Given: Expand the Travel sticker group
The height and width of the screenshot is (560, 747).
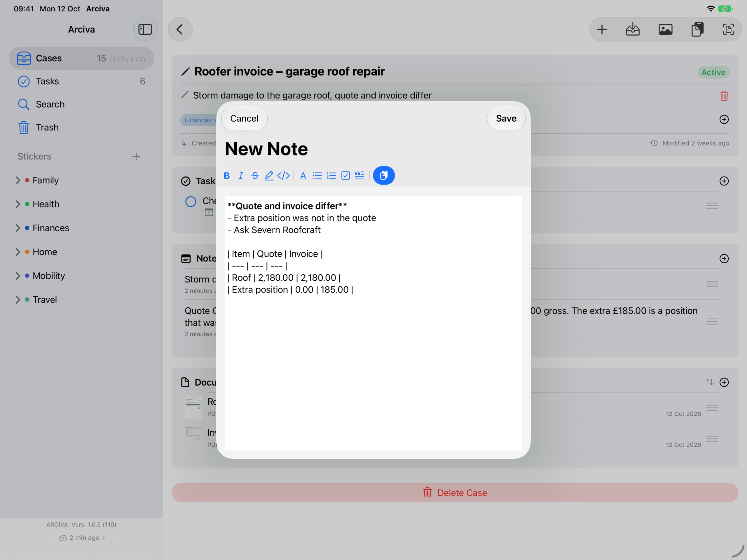Looking at the screenshot, I should pos(18,300).
